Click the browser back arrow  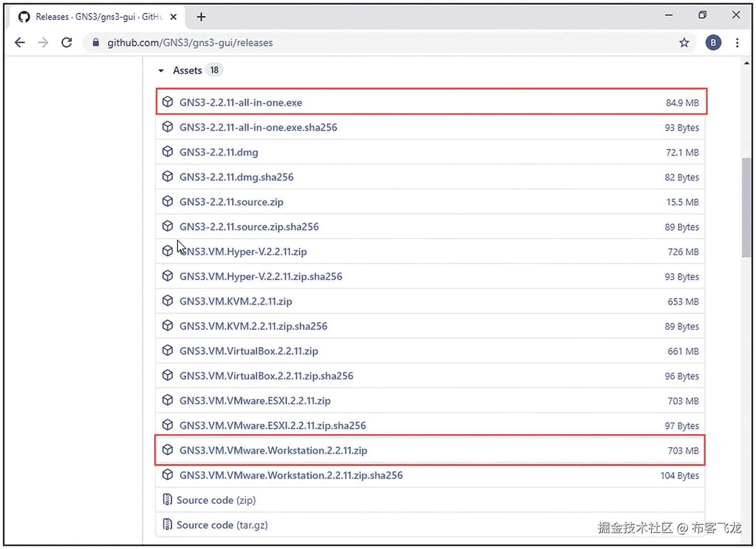tap(20, 43)
